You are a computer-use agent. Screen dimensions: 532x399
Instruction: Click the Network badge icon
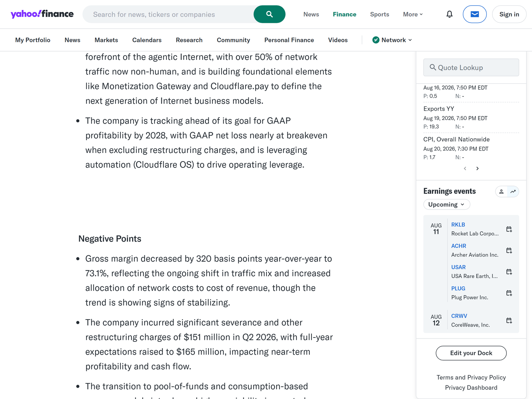[x=376, y=40]
